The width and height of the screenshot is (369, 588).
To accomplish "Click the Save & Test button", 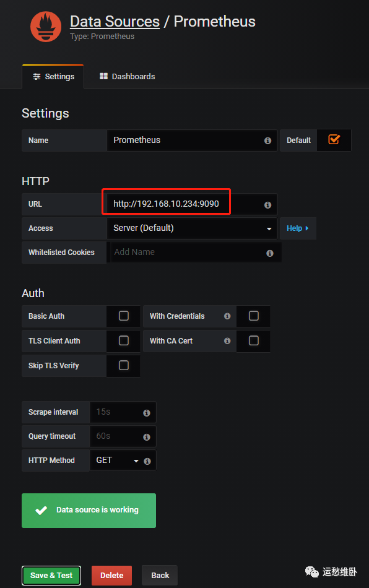I will tap(51, 575).
